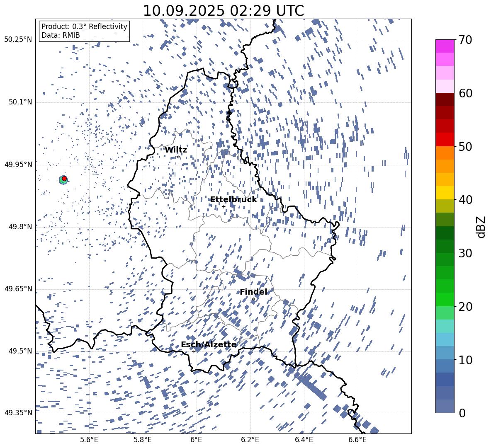Screen dimensions: 491x448
Task: Click the 50.25°N latitude label
Action: pyautogui.click(x=19, y=40)
